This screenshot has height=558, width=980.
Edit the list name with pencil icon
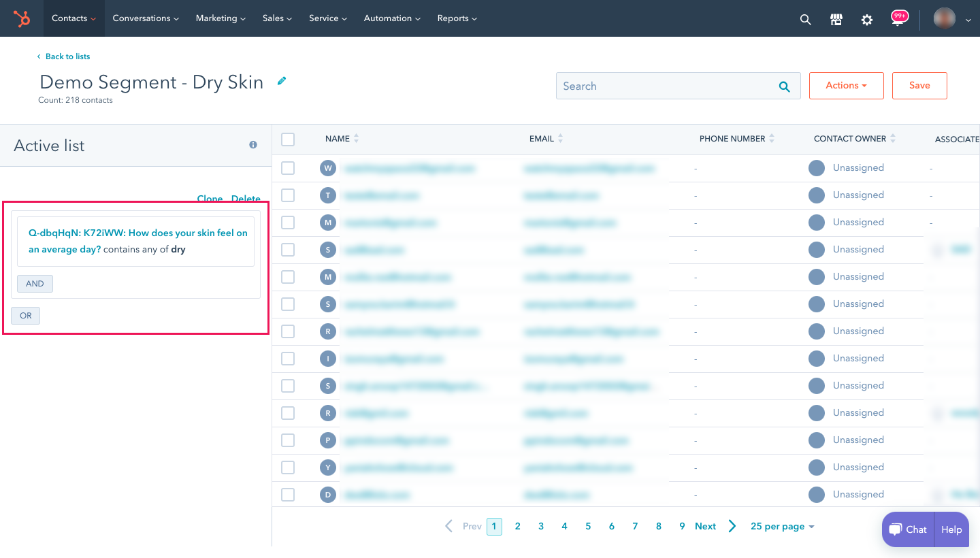click(282, 81)
